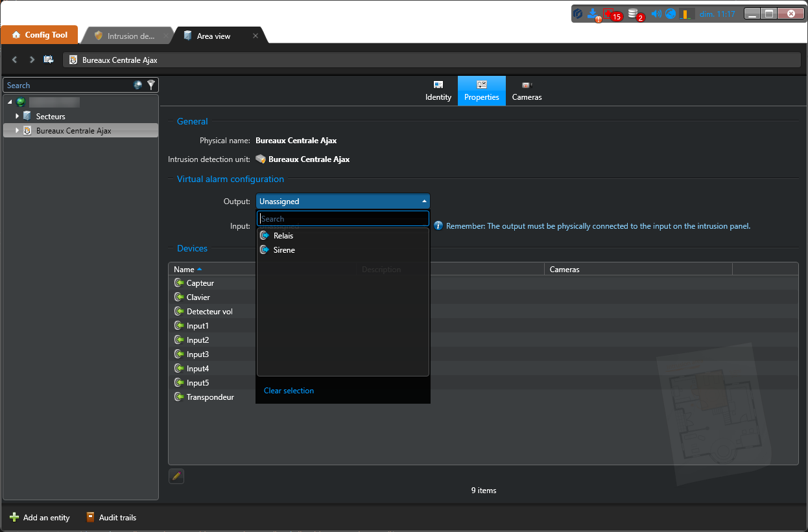
Task: Expand the Secteurs tree node
Action: point(18,117)
